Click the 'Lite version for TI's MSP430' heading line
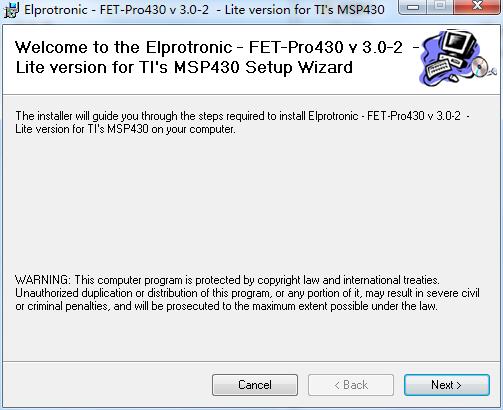The height and width of the screenshot is (410, 503). pos(184,67)
